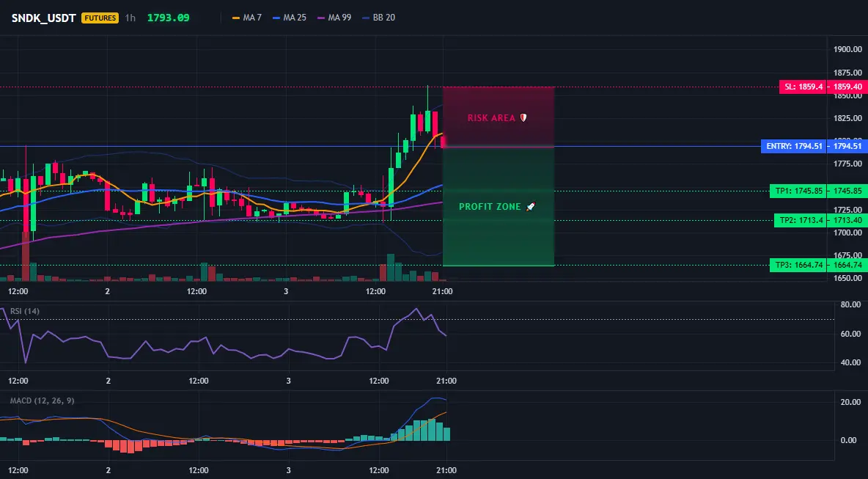This screenshot has height=479, width=868.
Task: Click the shield icon beside RISK AREA
Action: (523, 118)
